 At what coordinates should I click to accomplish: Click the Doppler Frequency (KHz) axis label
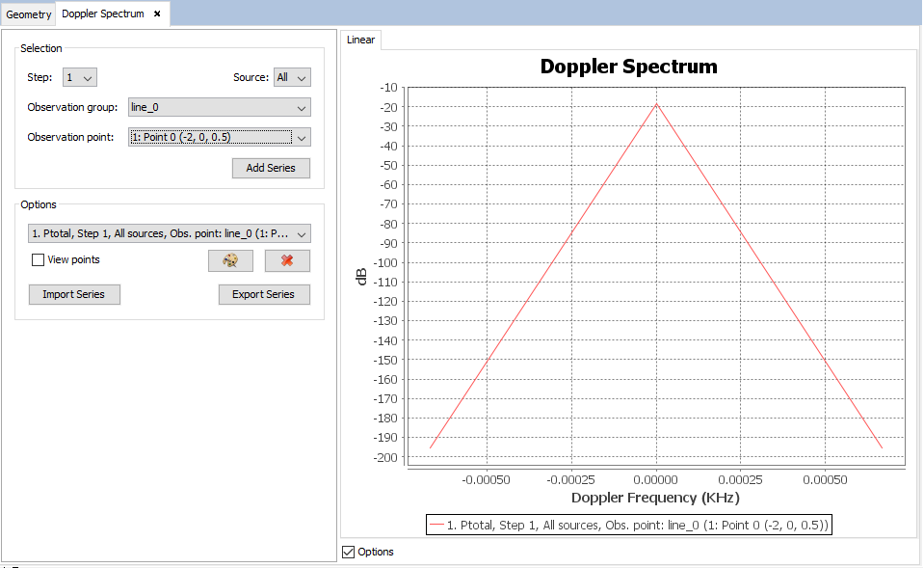(655, 498)
